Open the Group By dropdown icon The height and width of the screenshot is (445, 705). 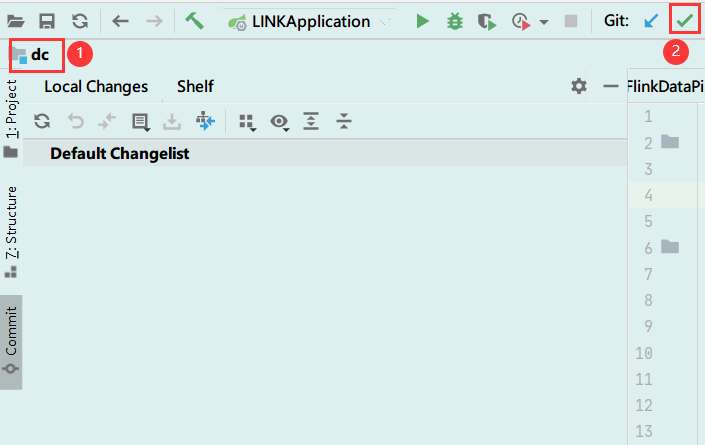[247, 122]
